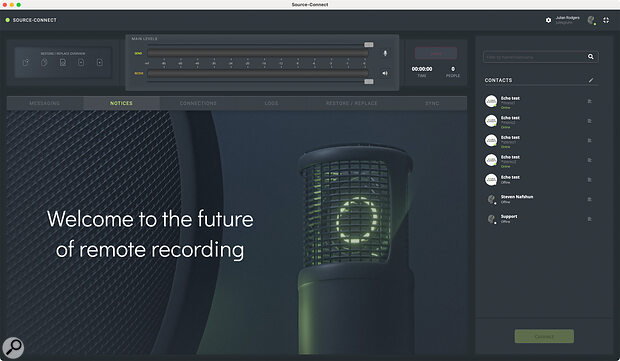Toggle the compact view icon in the header
620x361 pixels.
pos(606,20)
